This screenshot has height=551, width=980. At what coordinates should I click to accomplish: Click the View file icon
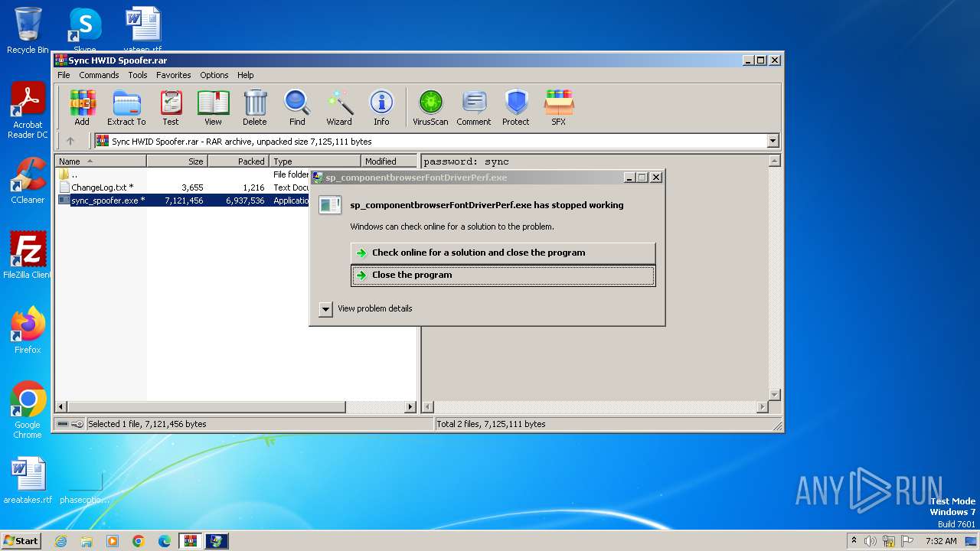click(x=213, y=107)
